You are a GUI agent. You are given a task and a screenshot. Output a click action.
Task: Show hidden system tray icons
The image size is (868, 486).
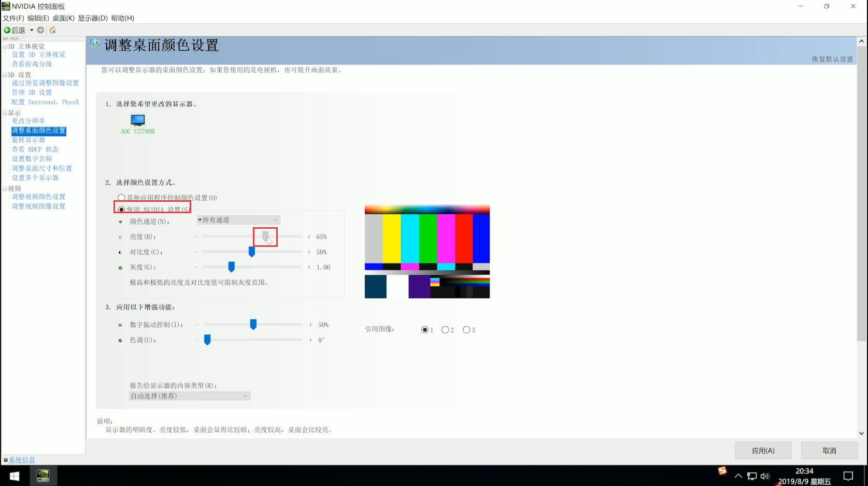738,476
